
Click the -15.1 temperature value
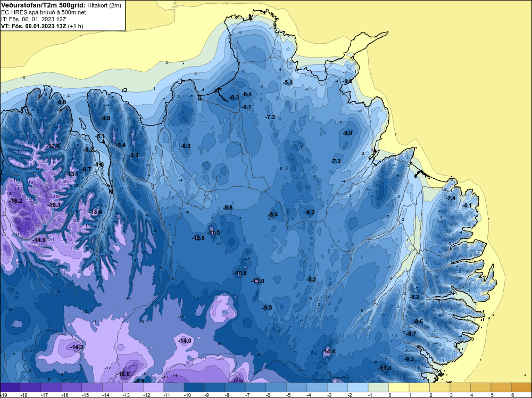point(54,205)
